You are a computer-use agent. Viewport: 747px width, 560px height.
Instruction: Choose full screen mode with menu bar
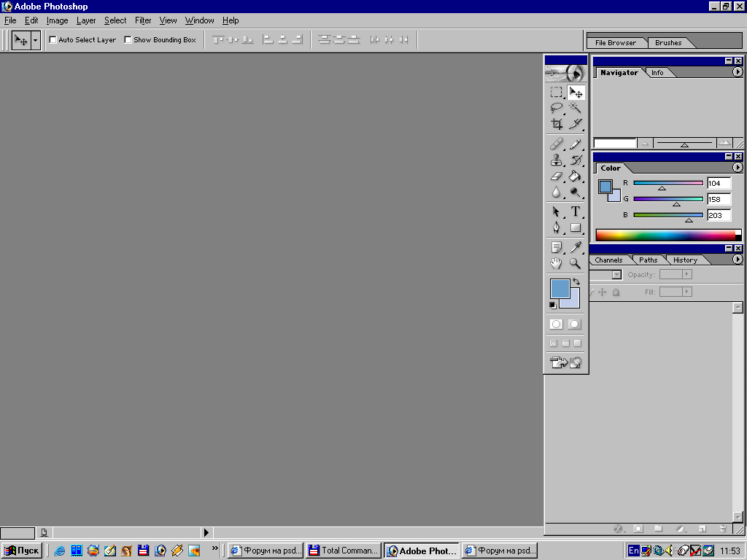pos(565,343)
